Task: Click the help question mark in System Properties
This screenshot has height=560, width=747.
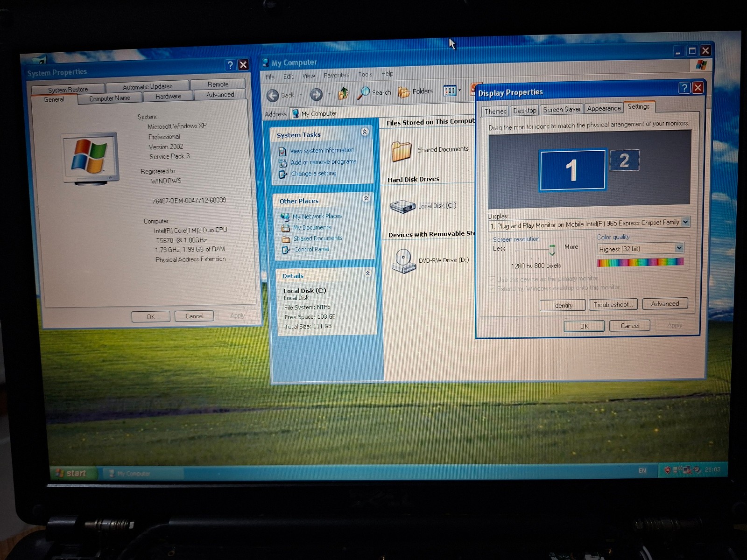Action: [x=230, y=65]
